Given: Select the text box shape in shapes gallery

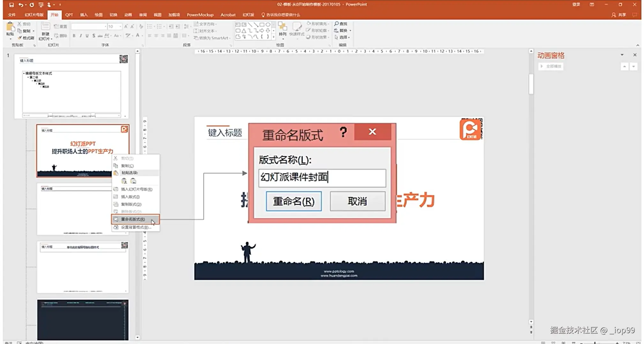Looking at the screenshot, I should 238,24.
